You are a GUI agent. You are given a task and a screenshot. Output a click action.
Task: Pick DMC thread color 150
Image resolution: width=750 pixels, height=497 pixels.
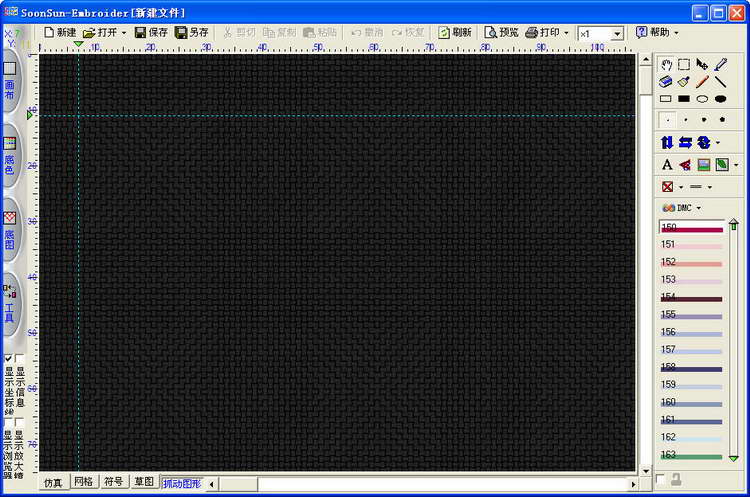coord(692,227)
